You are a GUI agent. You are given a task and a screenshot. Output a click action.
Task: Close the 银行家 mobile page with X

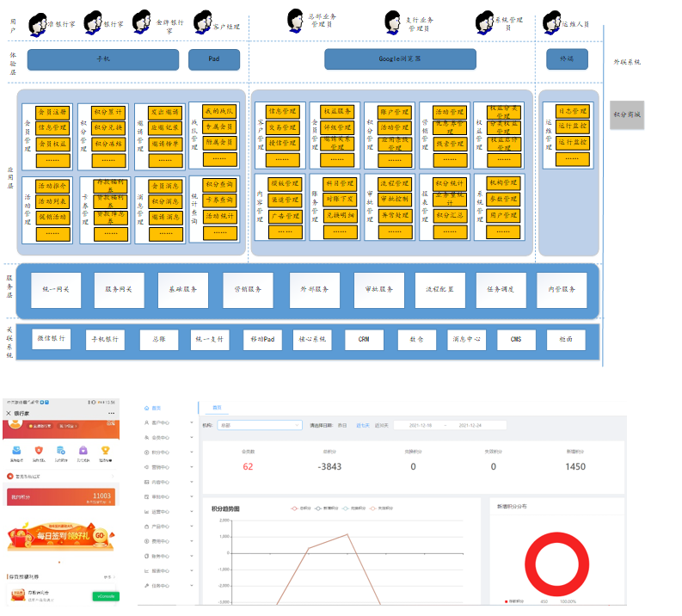(x=9, y=413)
